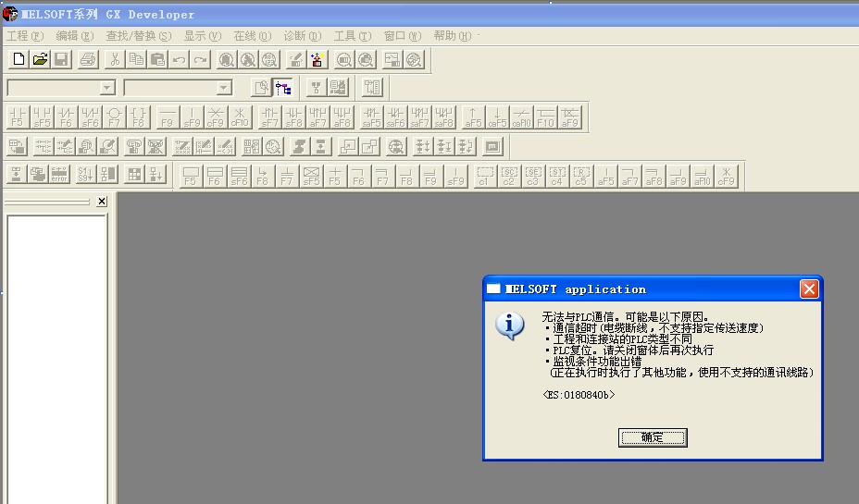Click the New Project icon
This screenshot has width=859, height=504.
point(19,60)
